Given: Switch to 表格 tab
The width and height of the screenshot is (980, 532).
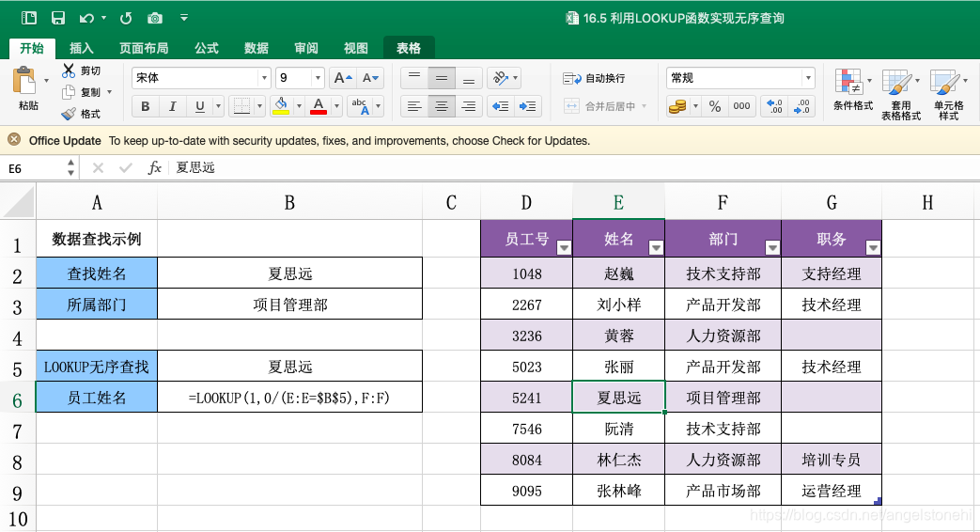Looking at the screenshot, I should point(409,48).
